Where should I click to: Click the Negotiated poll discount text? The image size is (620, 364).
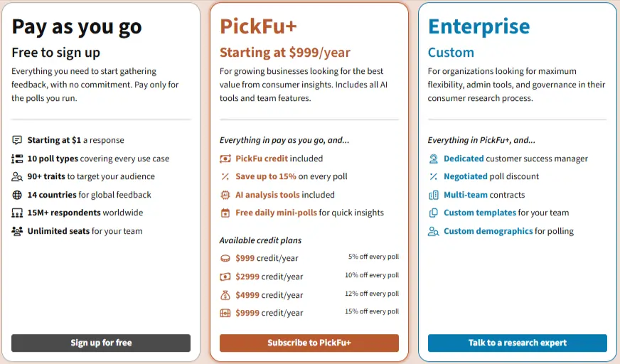(491, 176)
